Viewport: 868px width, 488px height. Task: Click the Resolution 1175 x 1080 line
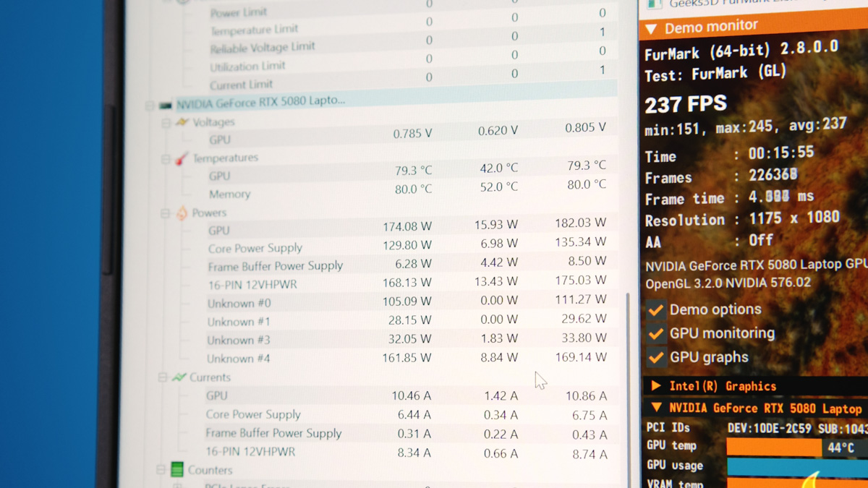(743, 219)
